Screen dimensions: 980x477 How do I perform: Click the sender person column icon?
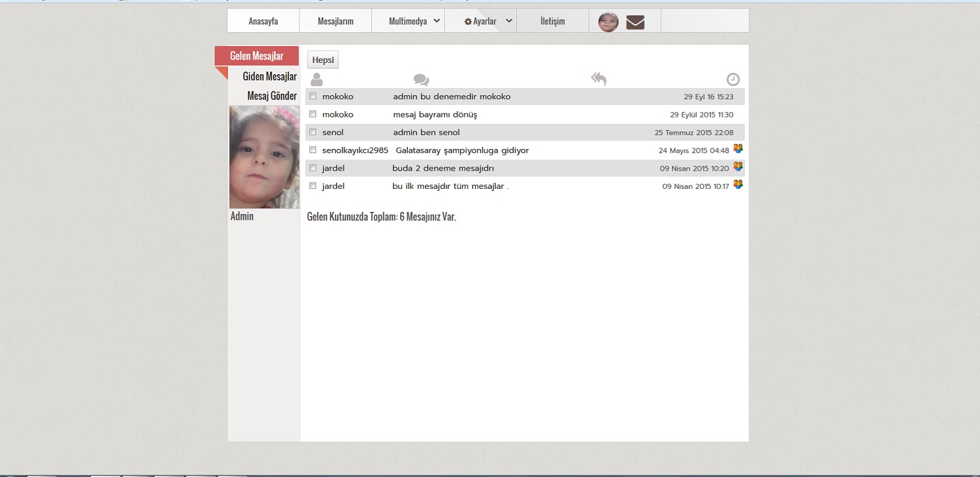317,80
